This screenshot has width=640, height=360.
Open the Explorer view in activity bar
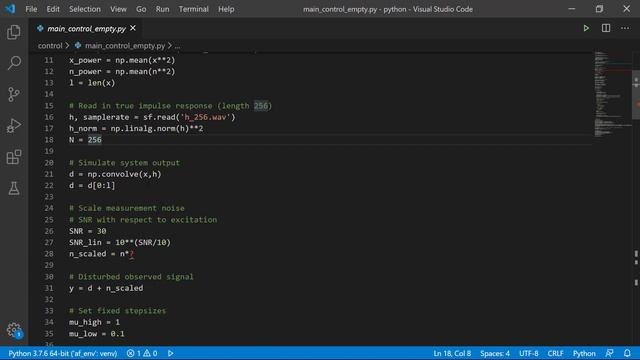(x=14, y=32)
